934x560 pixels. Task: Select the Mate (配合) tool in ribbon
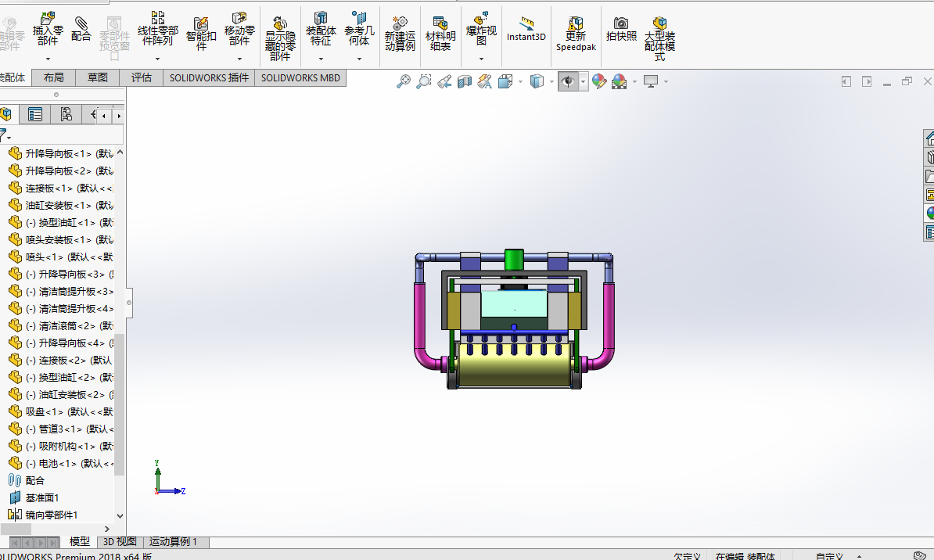[81, 29]
